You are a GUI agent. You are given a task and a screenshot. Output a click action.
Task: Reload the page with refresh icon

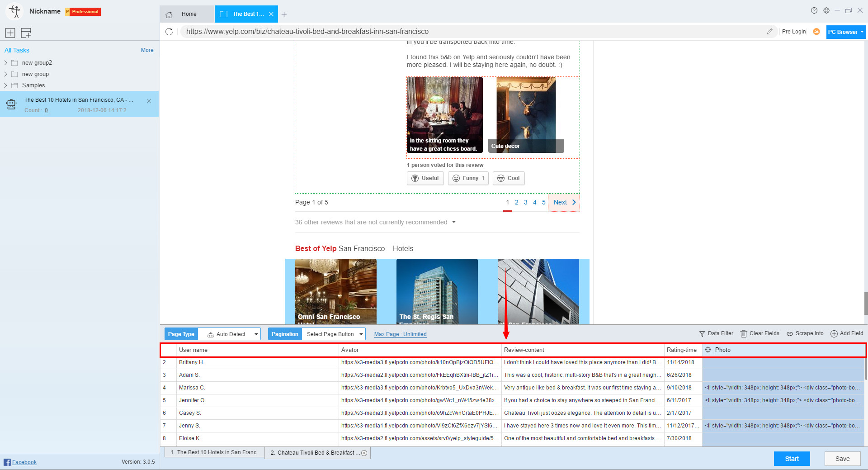coord(169,32)
